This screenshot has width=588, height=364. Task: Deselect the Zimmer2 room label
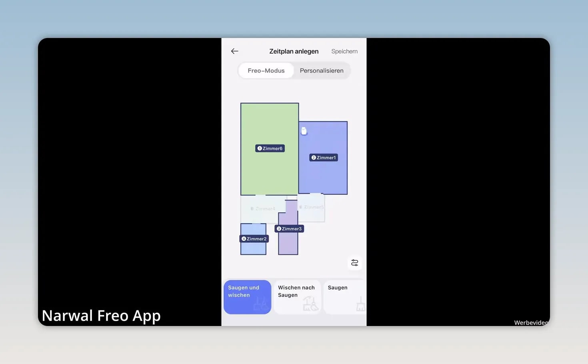pos(254,239)
